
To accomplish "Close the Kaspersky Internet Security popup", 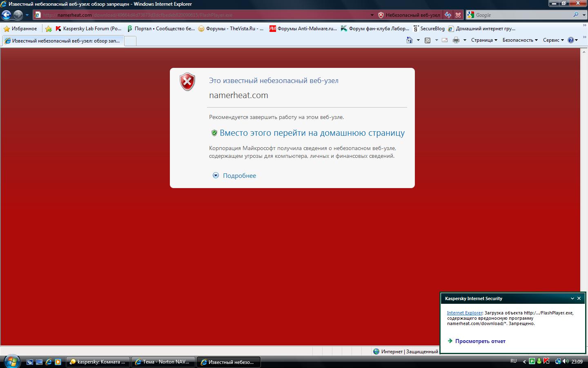I will 579,298.
